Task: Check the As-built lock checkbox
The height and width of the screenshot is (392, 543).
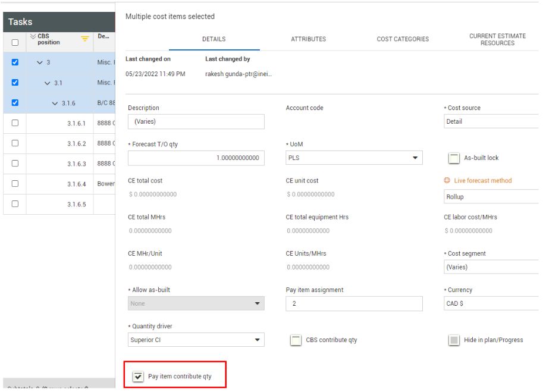Action: (454, 158)
